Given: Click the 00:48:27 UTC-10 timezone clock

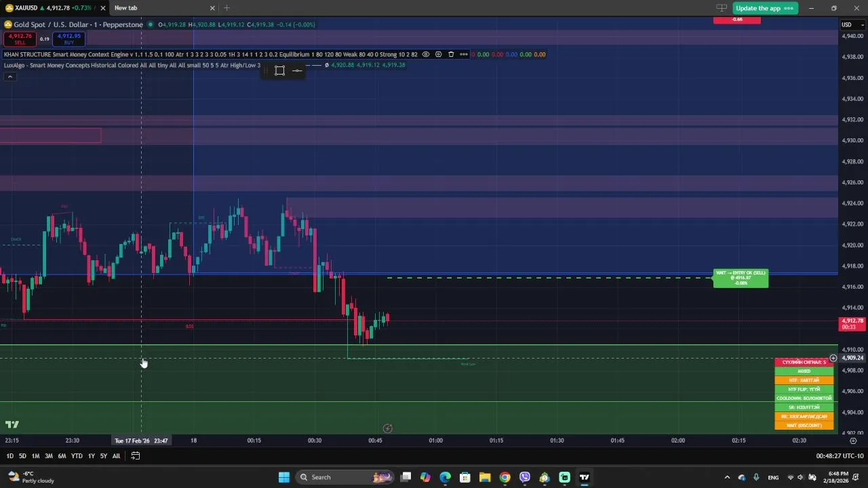Looking at the screenshot, I should [840, 456].
